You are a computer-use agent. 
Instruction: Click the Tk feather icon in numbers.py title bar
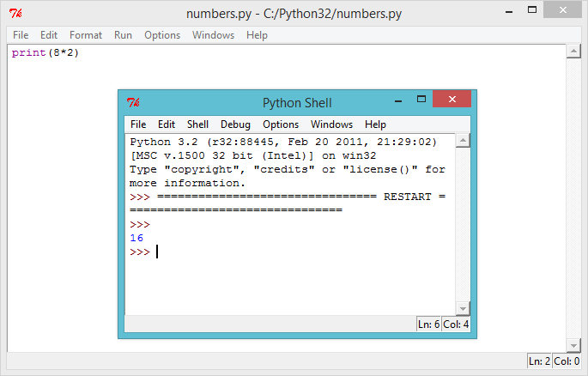pos(15,14)
